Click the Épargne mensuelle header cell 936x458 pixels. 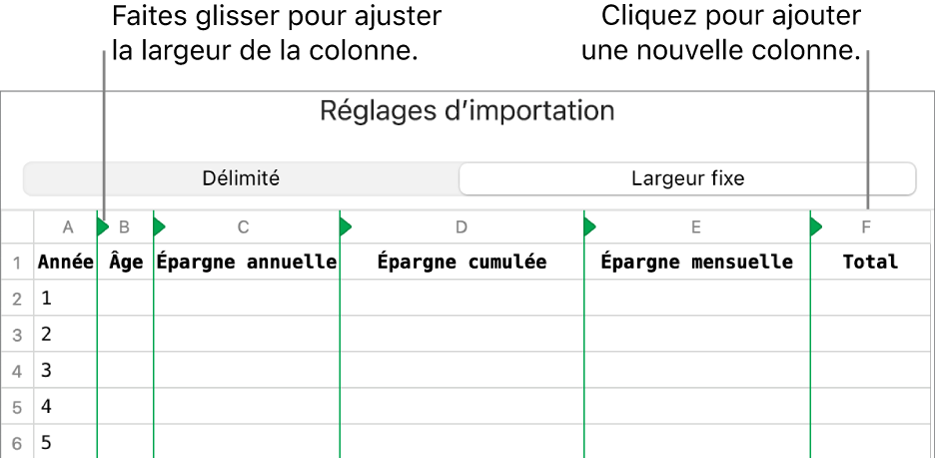tap(697, 262)
